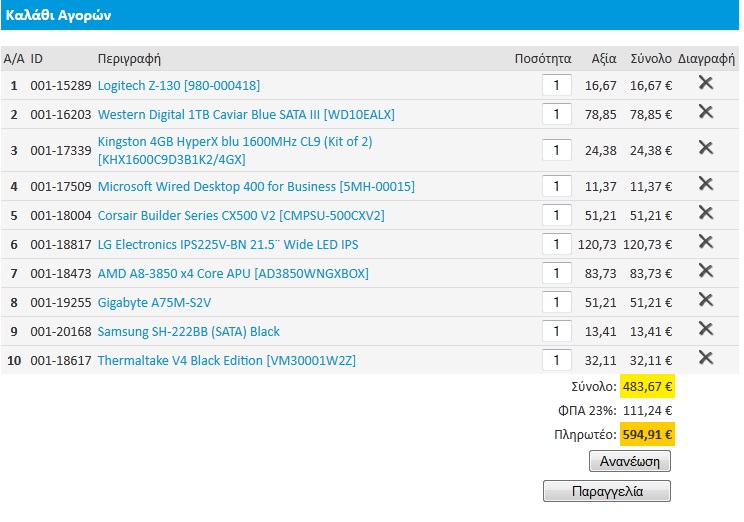Focus quantity field for Corsair CX500 V2
Image resolution: width=744 pixels, height=522 pixels.
pyautogui.click(x=557, y=215)
